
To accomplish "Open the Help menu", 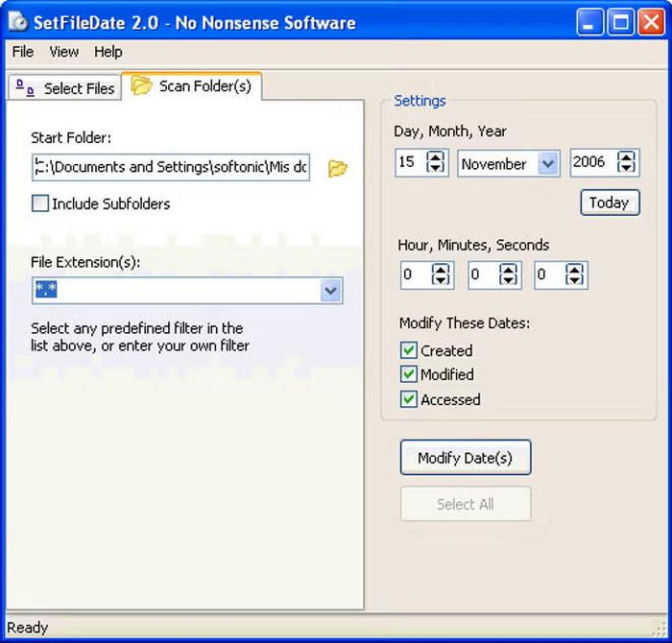I will pyautogui.click(x=108, y=52).
